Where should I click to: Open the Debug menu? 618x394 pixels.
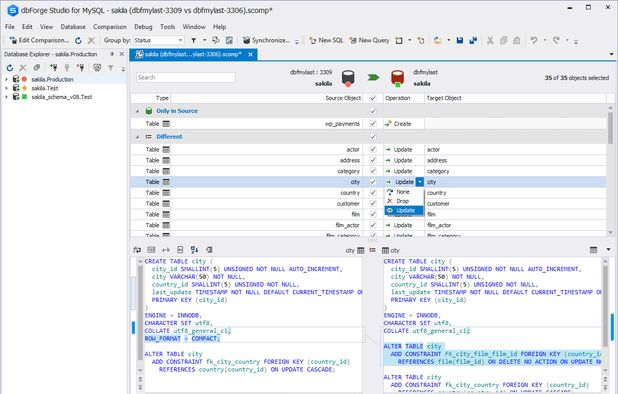pyautogui.click(x=143, y=27)
